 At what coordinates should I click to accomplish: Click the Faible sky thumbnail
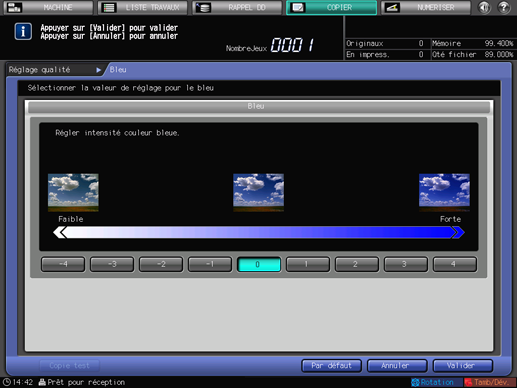pos(73,192)
